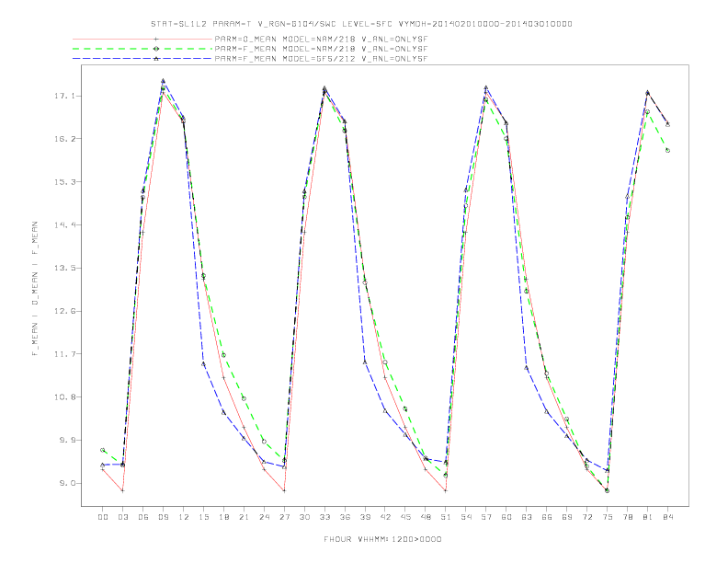Select green legend text PARM=F_MEAN MODEL=NAM/218

[x=285, y=49]
